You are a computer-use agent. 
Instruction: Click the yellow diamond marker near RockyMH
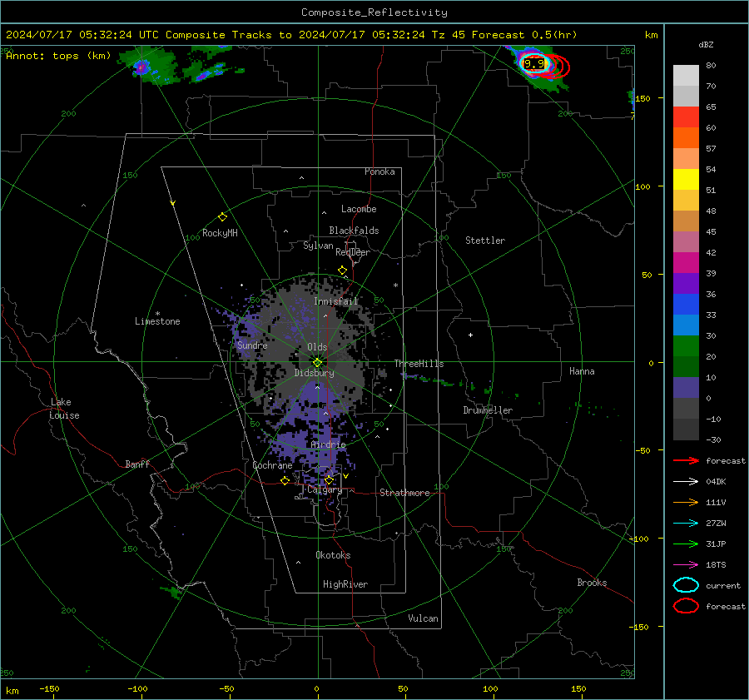click(222, 217)
